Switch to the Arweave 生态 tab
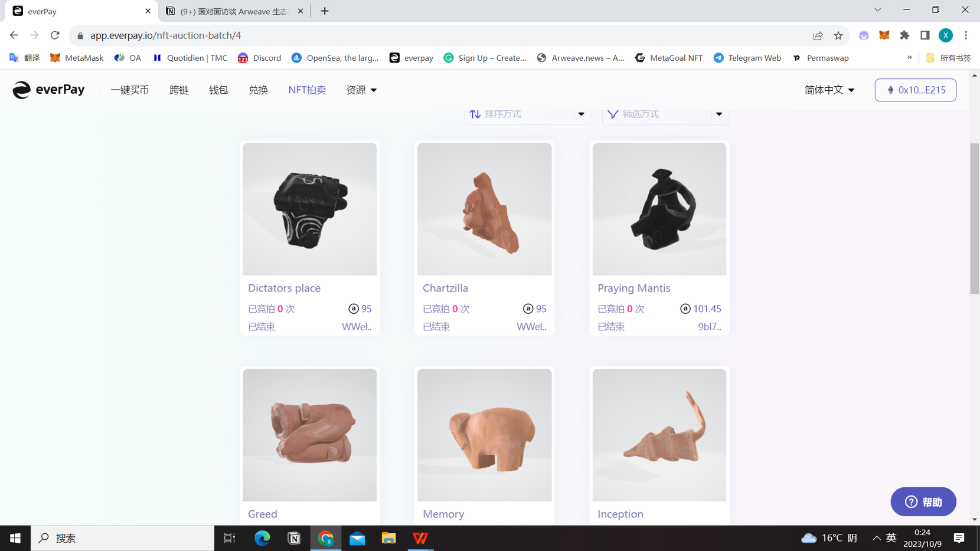The height and width of the screenshot is (551, 980). point(230,11)
